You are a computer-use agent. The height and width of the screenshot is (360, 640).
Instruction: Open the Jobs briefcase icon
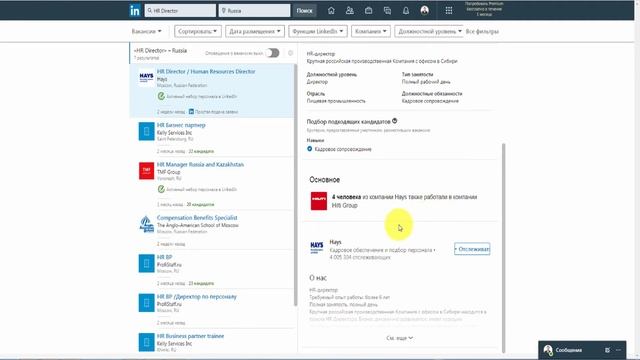point(369,11)
